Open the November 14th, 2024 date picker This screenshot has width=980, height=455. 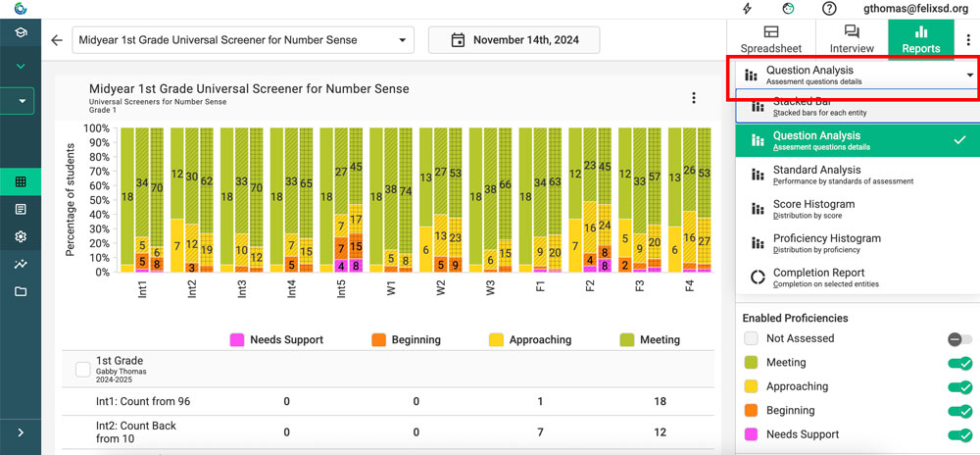(x=514, y=40)
